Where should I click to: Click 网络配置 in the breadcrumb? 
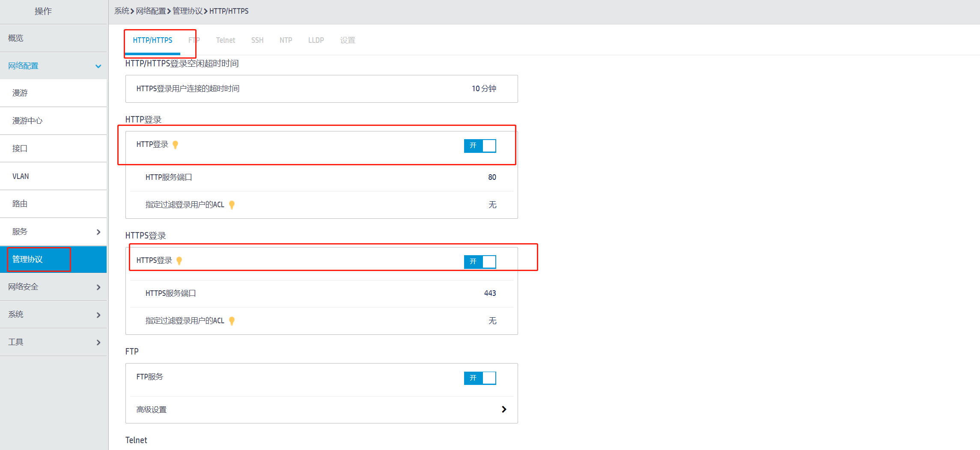(x=151, y=11)
